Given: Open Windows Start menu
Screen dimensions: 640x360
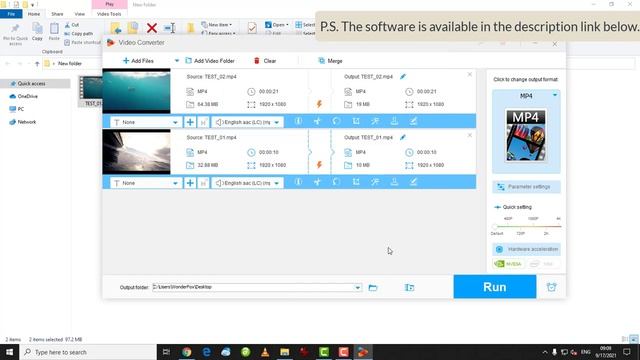Looking at the screenshot, I should coord(9,352).
